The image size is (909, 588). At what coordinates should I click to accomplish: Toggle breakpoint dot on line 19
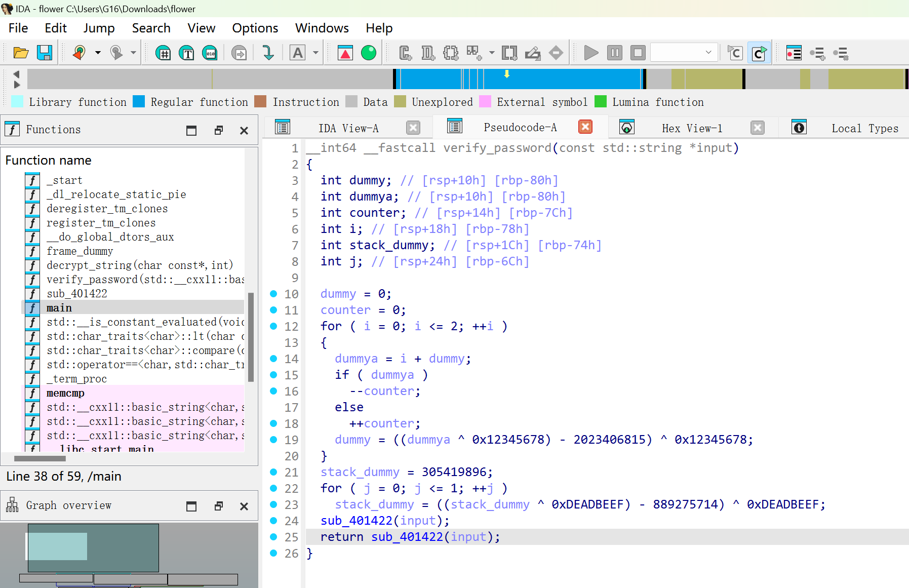tap(273, 440)
